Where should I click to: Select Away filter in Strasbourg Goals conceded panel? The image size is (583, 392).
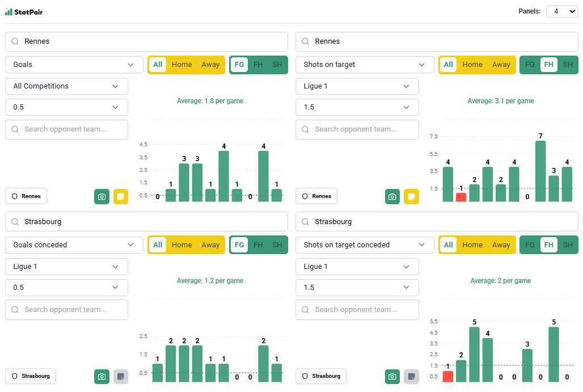[210, 245]
